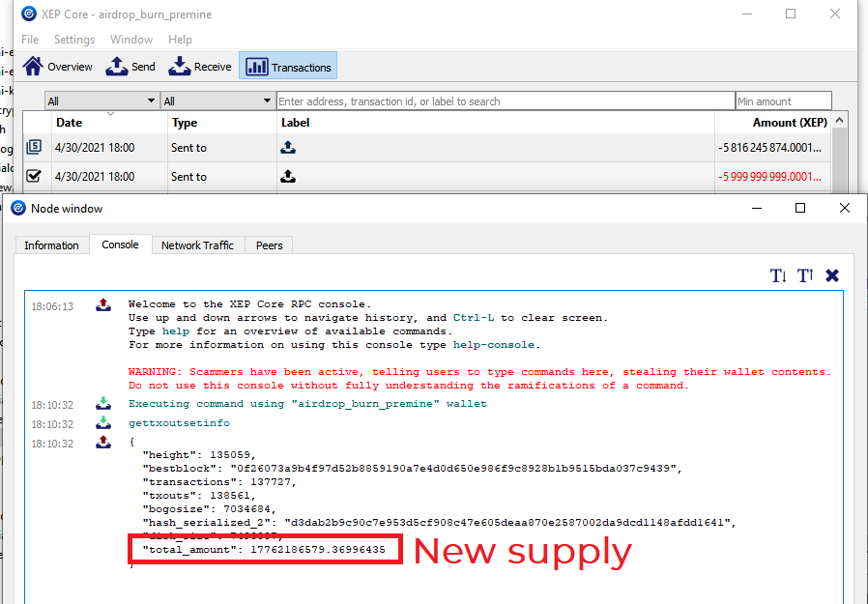Image resolution: width=868 pixels, height=604 pixels.
Task: Open the Help menu
Action: [180, 40]
